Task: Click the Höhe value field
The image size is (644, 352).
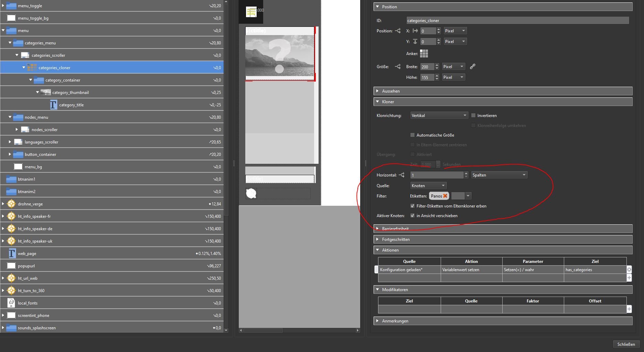Action: pos(427,77)
